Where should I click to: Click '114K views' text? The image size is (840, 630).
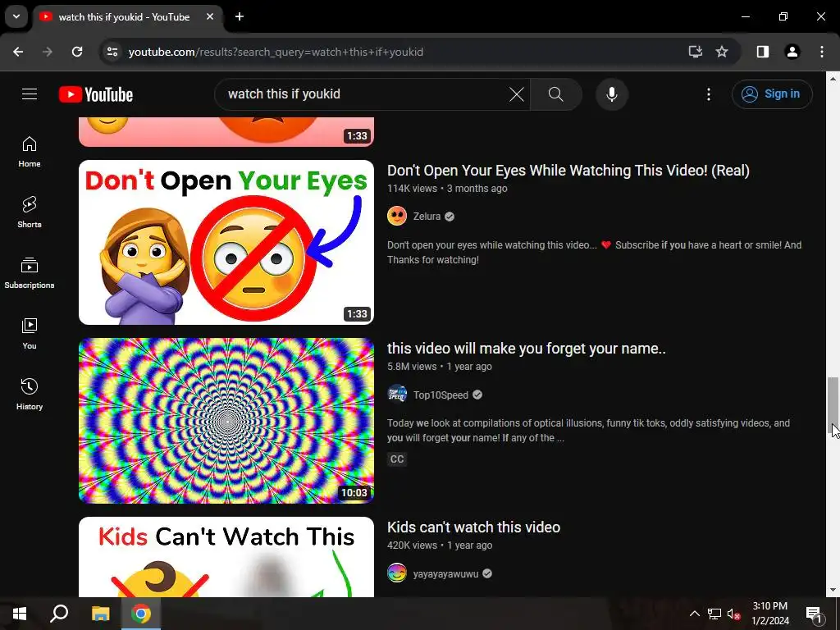(x=412, y=189)
